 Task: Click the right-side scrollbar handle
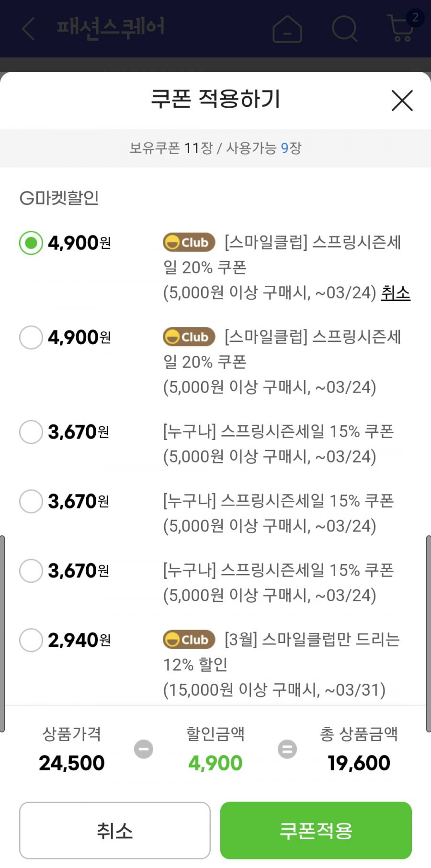428,633
